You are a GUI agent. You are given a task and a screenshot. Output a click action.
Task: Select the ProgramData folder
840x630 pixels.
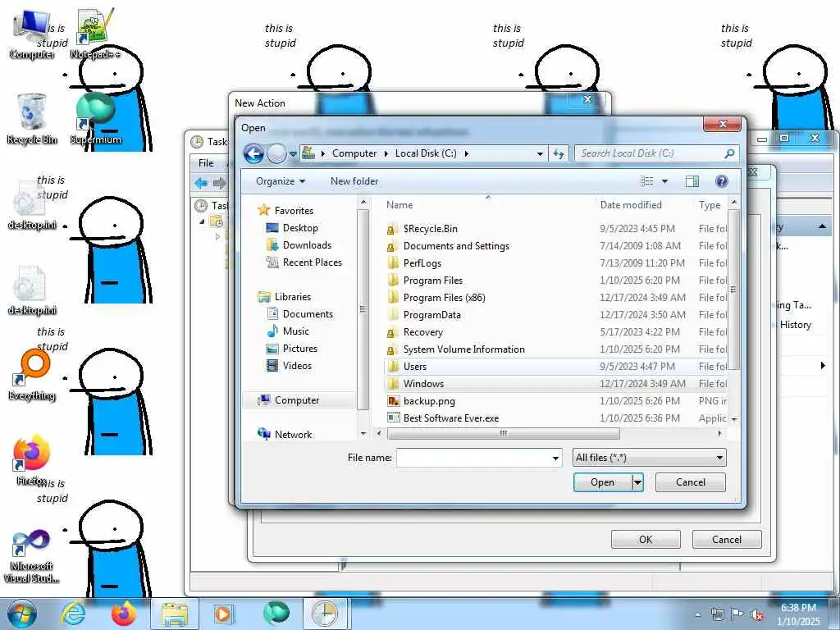(431, 315)
